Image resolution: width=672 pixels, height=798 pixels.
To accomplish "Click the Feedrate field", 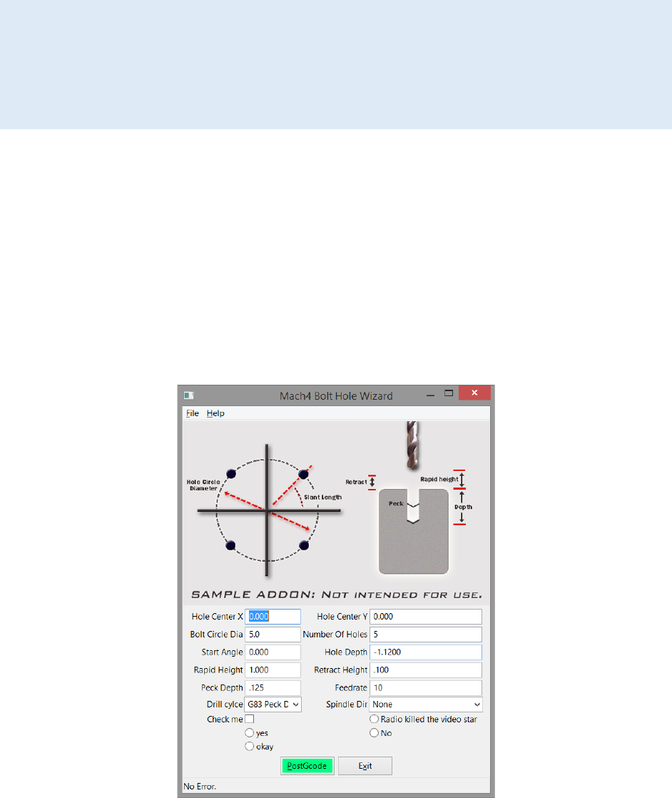I will [x=426, y=687].
